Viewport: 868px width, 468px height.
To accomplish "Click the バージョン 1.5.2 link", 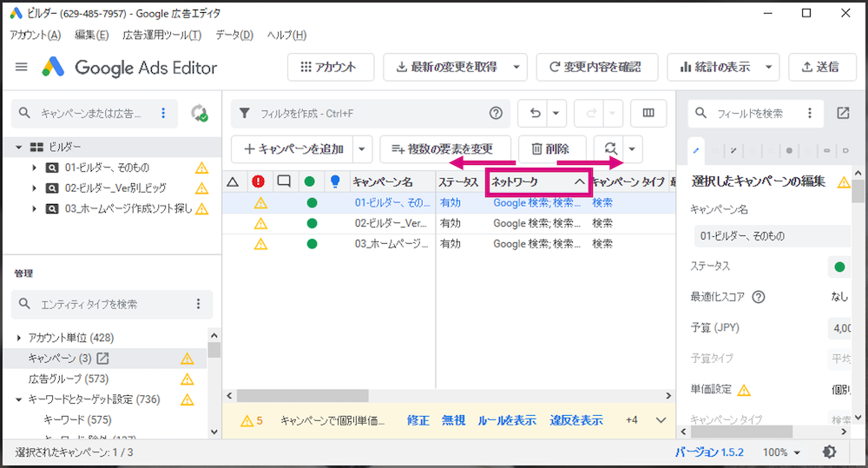I will tap(709, 452).
